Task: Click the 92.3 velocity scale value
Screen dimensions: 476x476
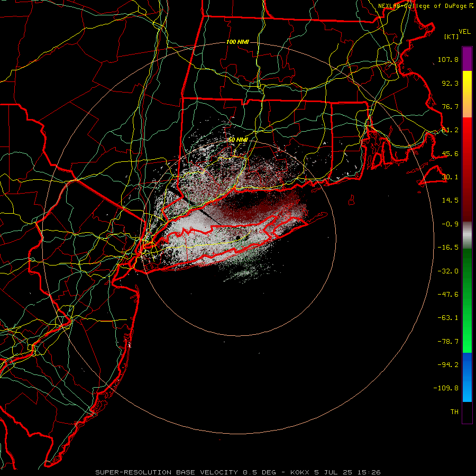Action: 450,83
